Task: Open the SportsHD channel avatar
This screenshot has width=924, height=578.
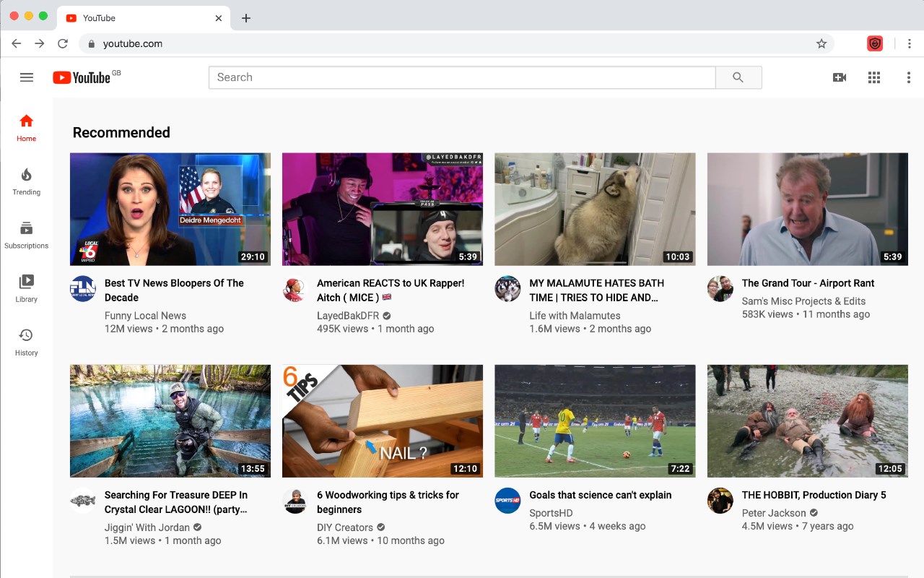Action: (x=507, y=501)
